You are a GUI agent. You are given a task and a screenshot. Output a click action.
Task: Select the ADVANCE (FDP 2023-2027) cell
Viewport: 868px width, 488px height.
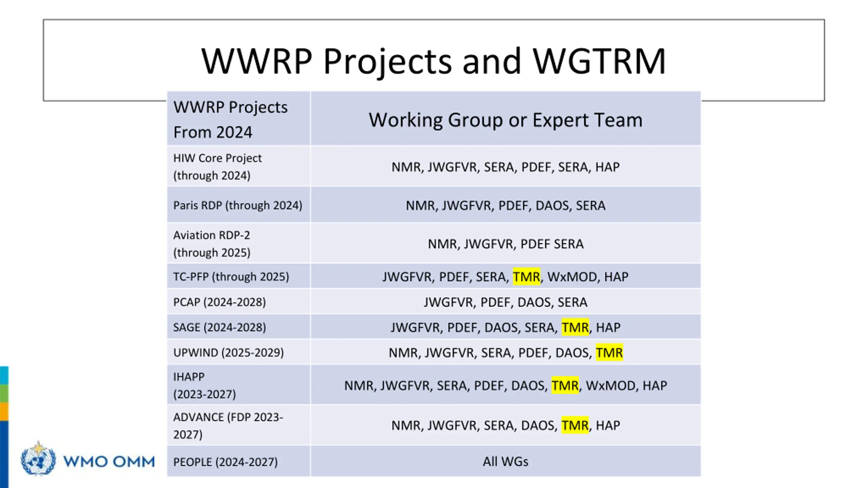(238, 425)
